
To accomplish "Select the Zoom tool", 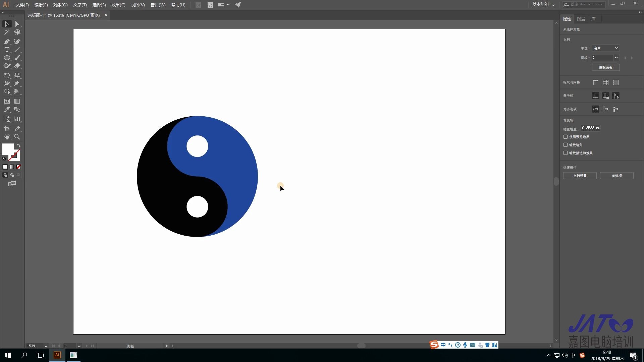I will (17, 137).
